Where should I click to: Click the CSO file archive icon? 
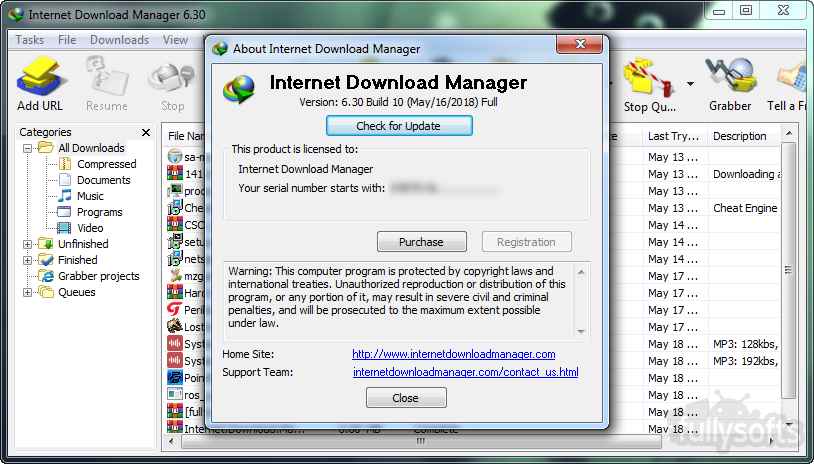click(x=174, y=225)
